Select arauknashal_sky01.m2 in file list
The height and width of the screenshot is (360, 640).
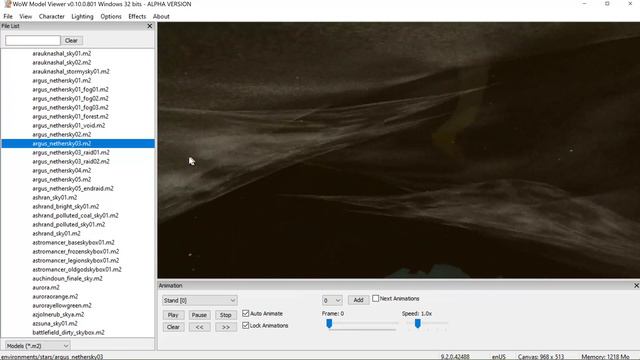click(x=62, y=53)
